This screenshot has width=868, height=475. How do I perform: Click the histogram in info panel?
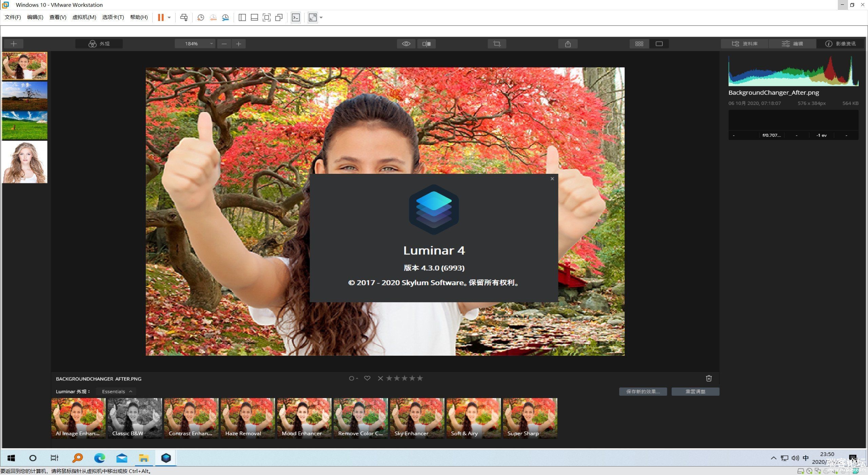(x=793, y=70)
